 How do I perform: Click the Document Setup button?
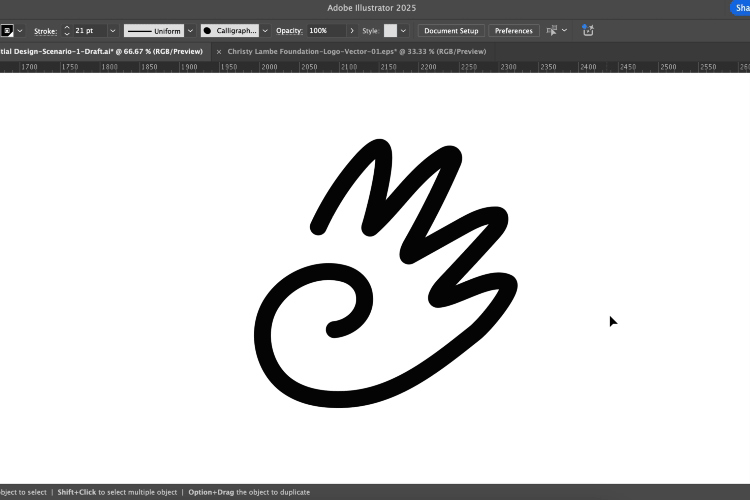click(451, 31)
